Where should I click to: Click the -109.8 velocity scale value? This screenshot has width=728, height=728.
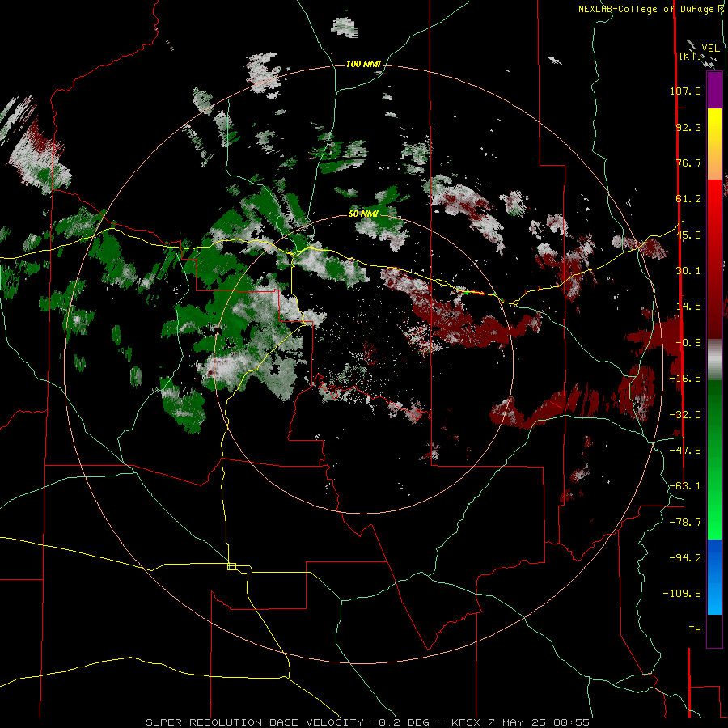point(682,594)
